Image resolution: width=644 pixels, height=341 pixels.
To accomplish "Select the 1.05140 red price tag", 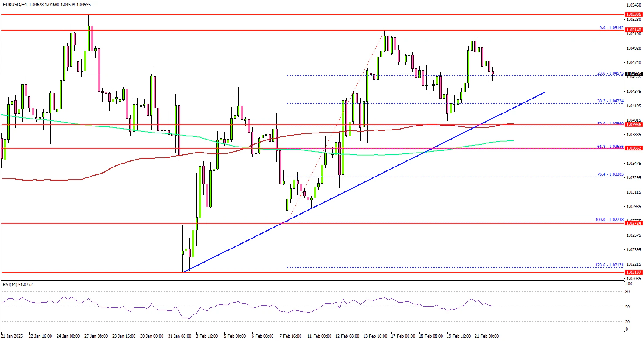I will click(634, 30).
